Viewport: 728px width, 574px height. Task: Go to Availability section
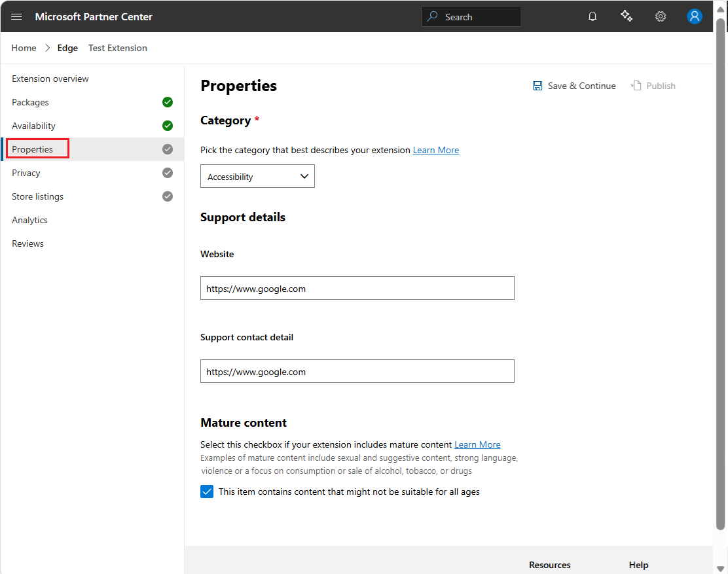[33, 126]
